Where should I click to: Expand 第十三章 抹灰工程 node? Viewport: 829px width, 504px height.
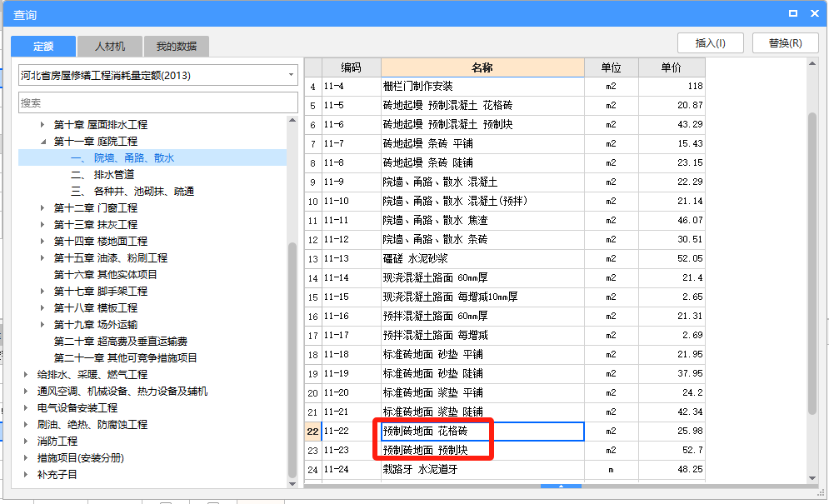tap(42, 225)
